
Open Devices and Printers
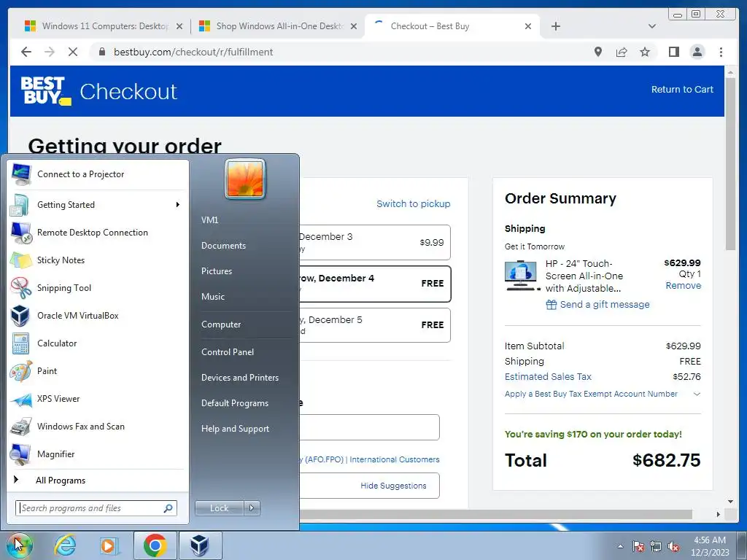point(239,378)
